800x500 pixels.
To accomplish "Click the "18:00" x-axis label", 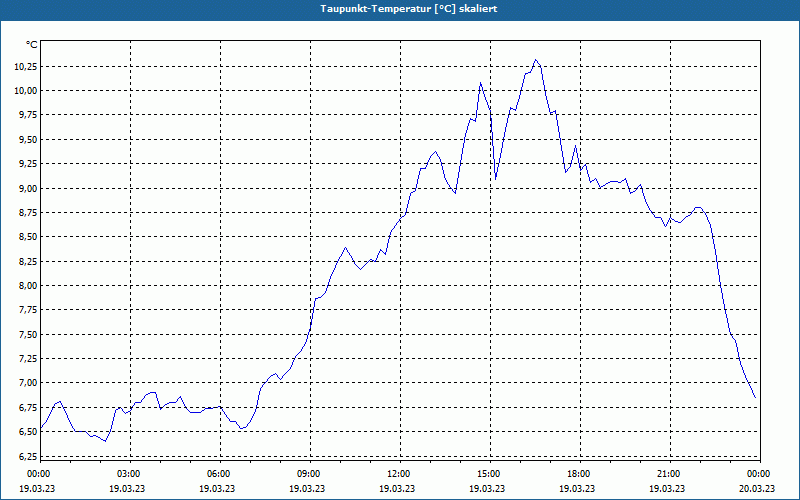I will click(x=578, y=474).
